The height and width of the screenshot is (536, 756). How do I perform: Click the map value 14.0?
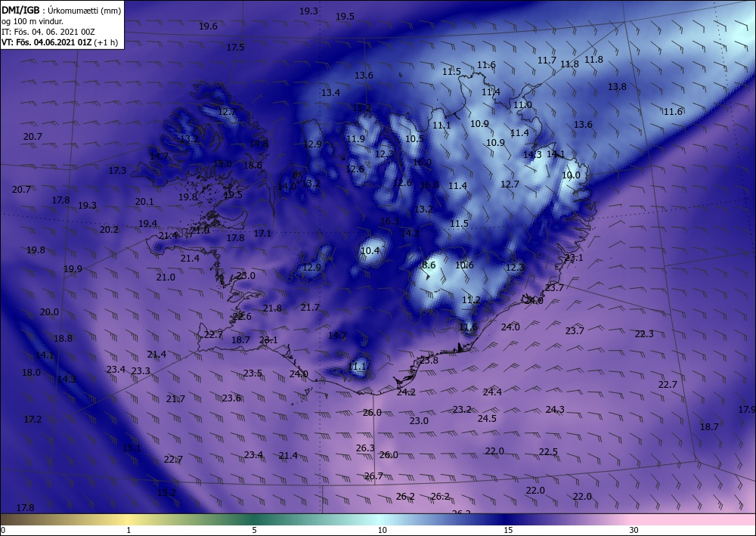click(287, 187)
